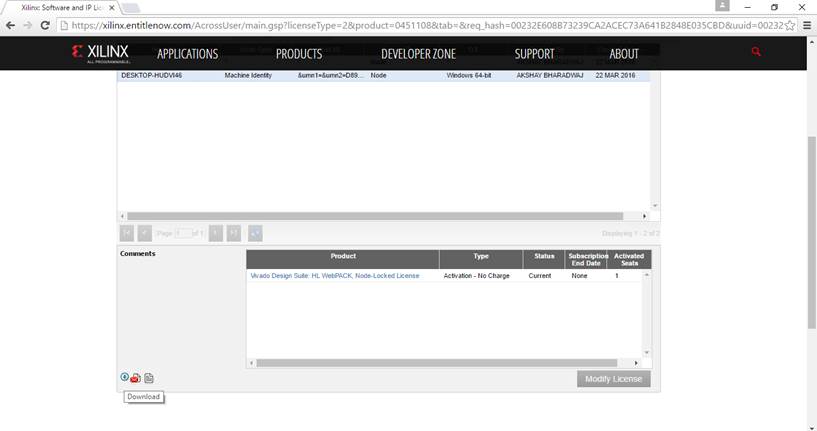The width and height of the screenshot is (817, 431).
Task: Click the Modify License button
Action: (x=613, y=379)
